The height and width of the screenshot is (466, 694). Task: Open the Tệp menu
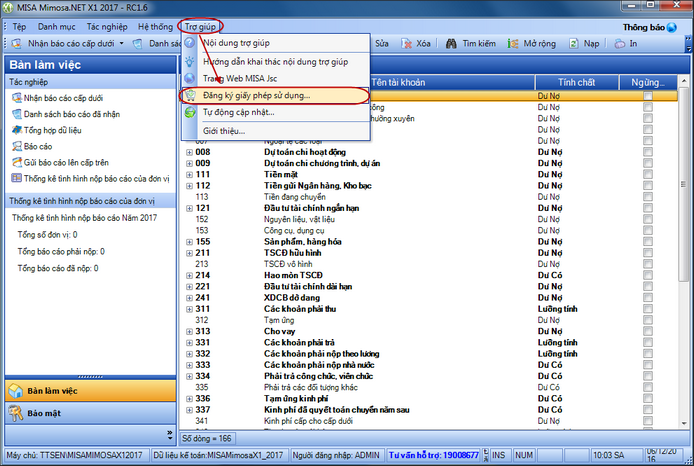click(x=19, y=27)
